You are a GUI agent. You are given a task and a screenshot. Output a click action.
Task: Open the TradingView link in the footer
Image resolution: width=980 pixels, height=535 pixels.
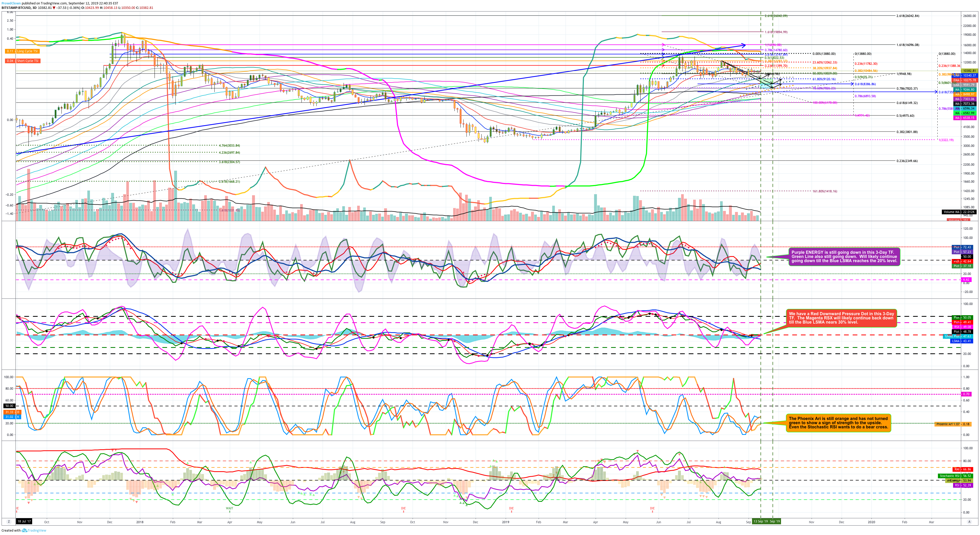coord(37,531)
